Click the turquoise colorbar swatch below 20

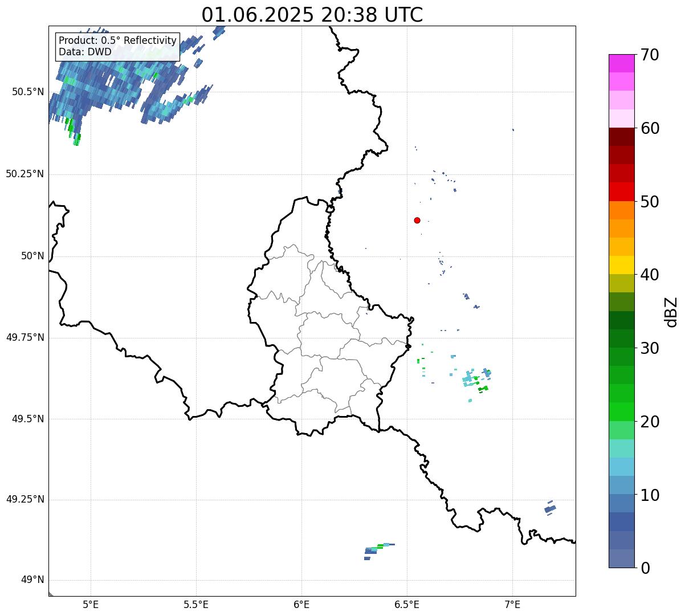(x=622, y=448)
